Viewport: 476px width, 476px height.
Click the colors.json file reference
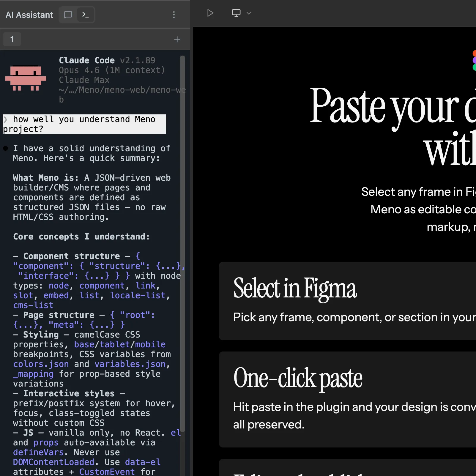coord(41,364)
